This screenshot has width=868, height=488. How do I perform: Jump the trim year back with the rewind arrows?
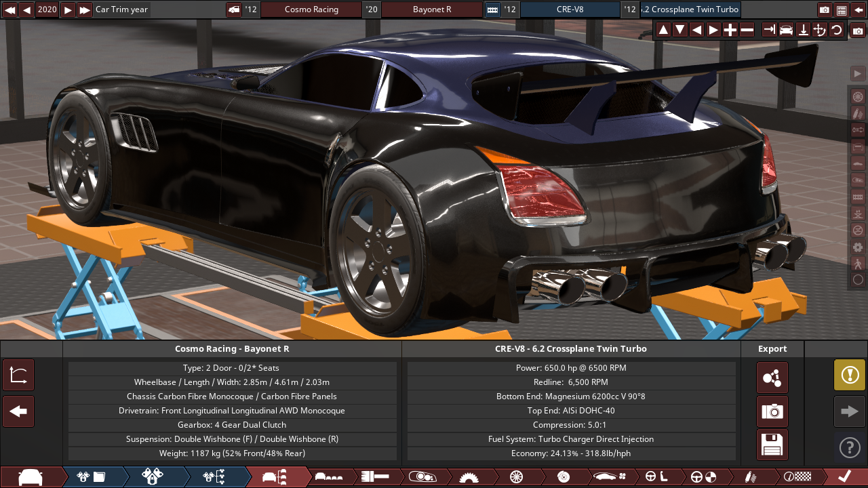[x=10, y=9]
